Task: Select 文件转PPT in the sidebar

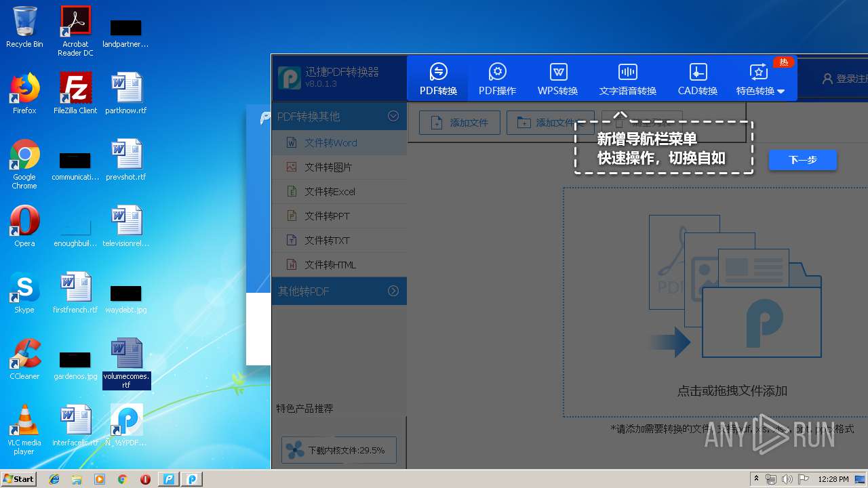Action: [339, 216]
